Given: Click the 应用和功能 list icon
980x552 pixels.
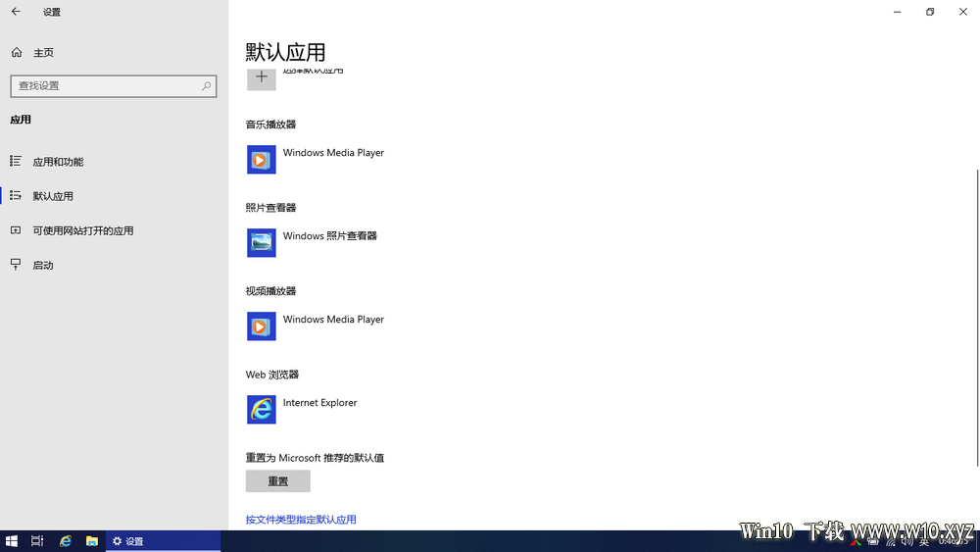Looking at the screenshot, I should tap(16, 162).
